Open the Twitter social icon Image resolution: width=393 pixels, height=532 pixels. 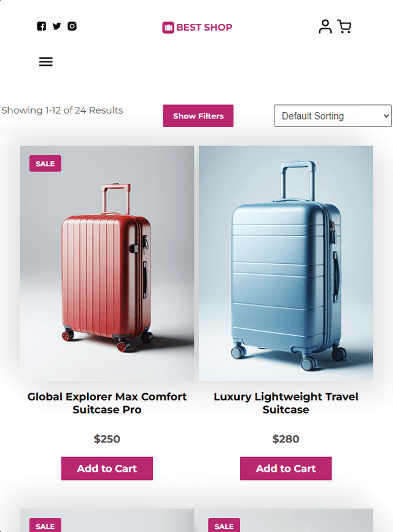[56, 26]
